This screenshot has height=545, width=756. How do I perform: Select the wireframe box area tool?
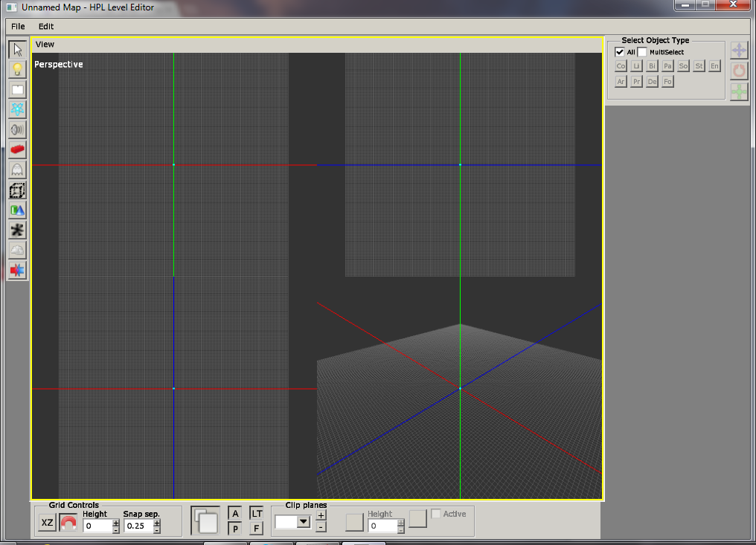(x=17, y=190)
